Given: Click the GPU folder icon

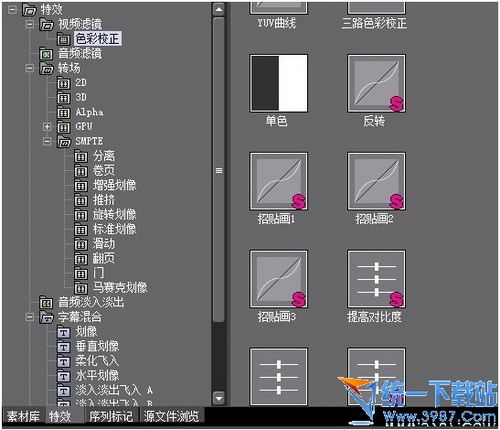Looking at the screenshot, I should [63, 127].
